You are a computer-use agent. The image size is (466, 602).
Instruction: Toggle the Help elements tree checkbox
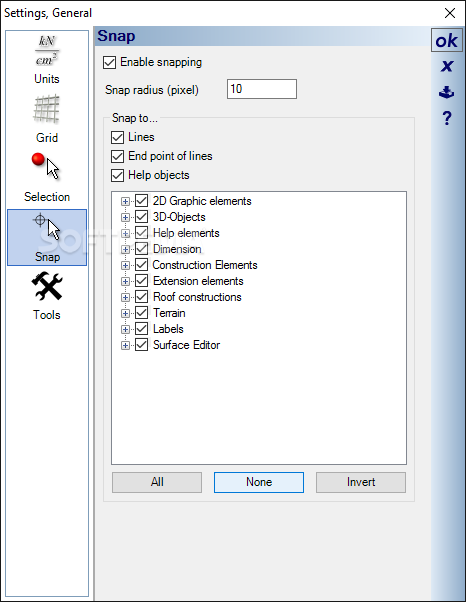[x=142, y=233]
